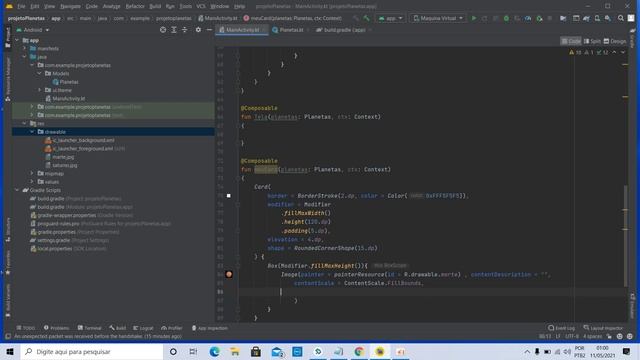Image resolution: width=640 pixels, height=360 pixels.
Task: Start debugging with the green bug icon
Action: click(506, 18)
